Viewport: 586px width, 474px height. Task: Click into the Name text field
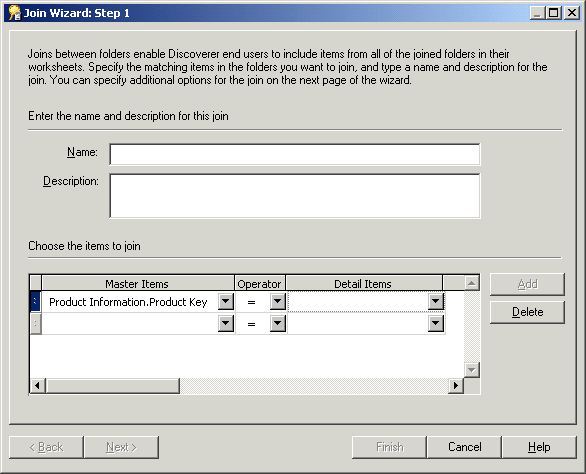pos(295,154)
